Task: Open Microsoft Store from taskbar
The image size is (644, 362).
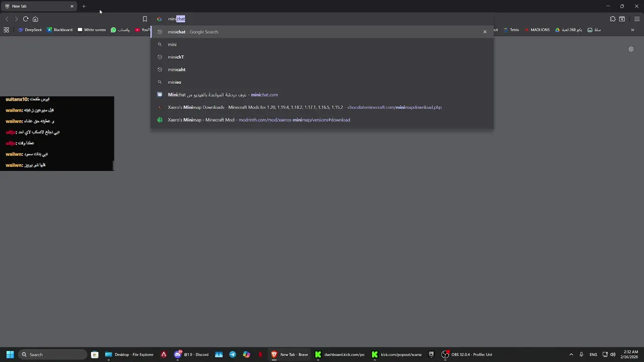Action: 95,354
